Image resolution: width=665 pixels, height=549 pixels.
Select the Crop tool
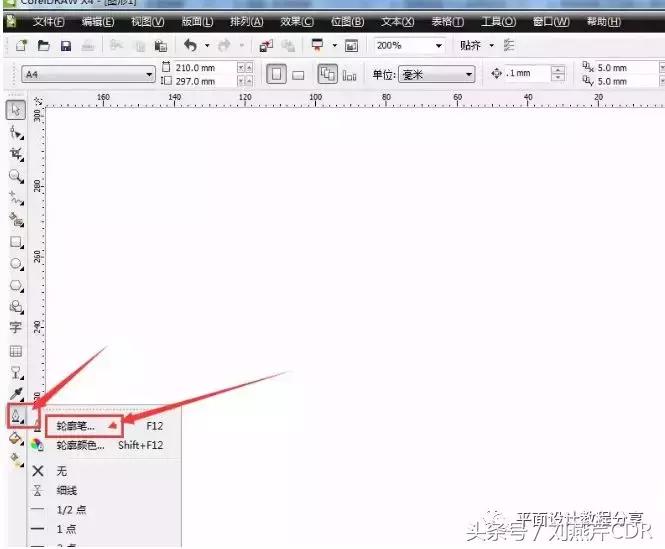click(16, 154)
